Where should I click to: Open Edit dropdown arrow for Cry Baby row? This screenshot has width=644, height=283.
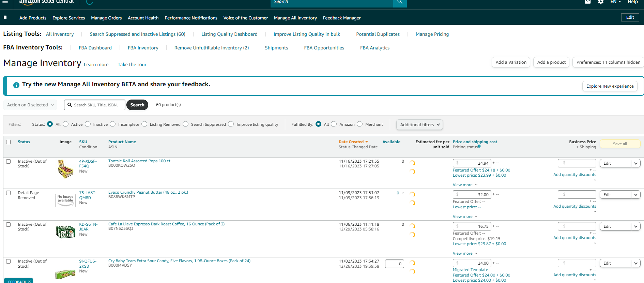(636, 263)
